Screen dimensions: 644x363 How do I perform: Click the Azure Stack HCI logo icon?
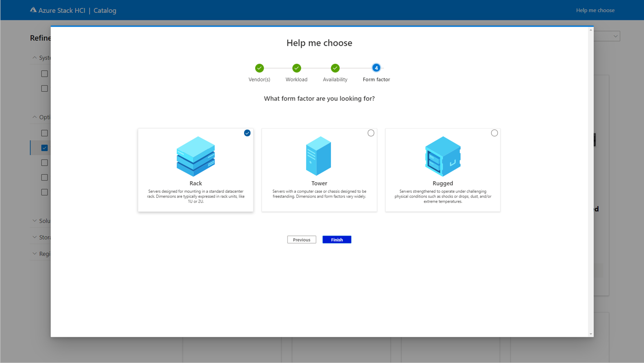pos(33,10)
